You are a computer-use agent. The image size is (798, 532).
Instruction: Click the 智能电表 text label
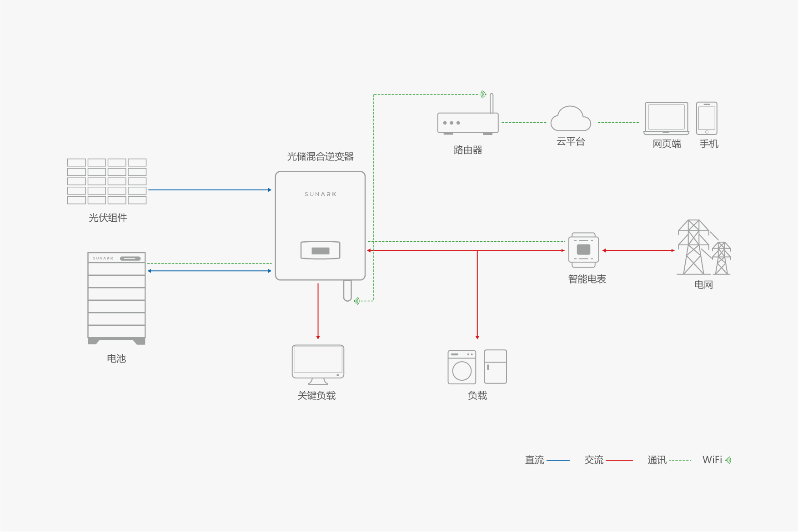(x=587, y=279)
